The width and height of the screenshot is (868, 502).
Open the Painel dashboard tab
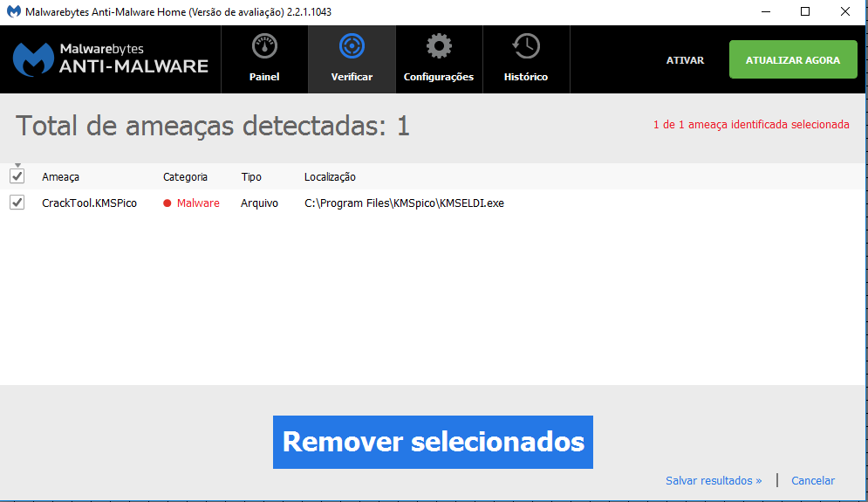click(x=264, y=59)
